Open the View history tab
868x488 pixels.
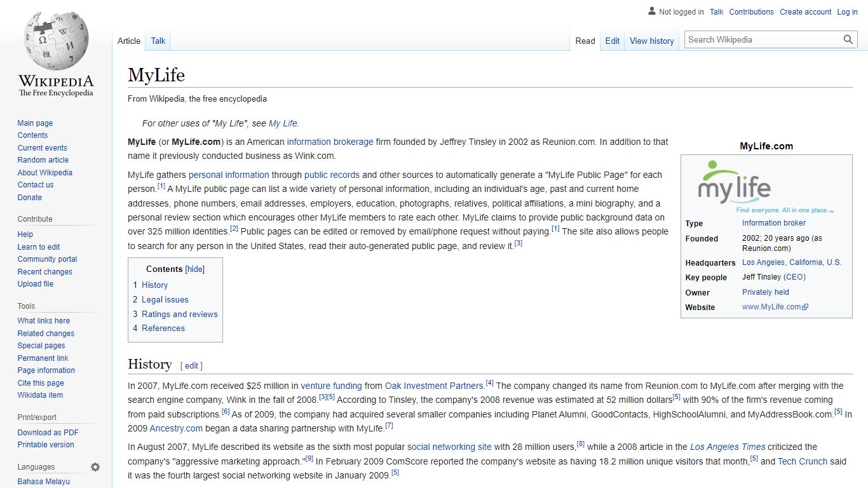pyautogui.click(x=652, y=41)
